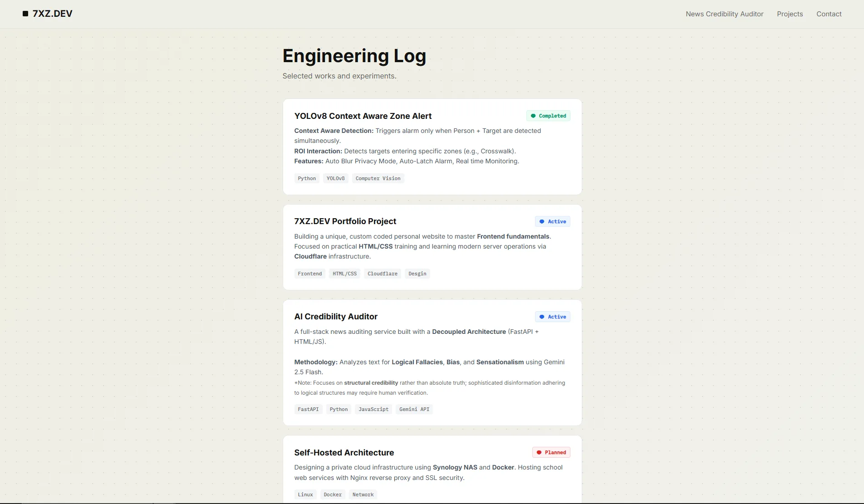Click the Desgin tag
Screen dimensions: 864x504
417,274
